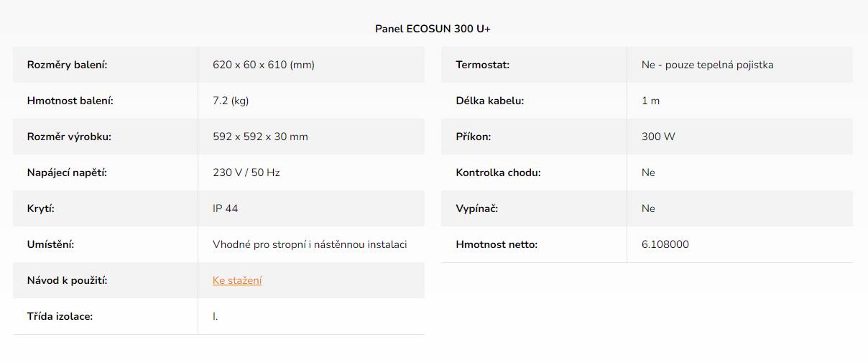Click the value '620 x 60 x 610 (mm)'

[264, 65]
